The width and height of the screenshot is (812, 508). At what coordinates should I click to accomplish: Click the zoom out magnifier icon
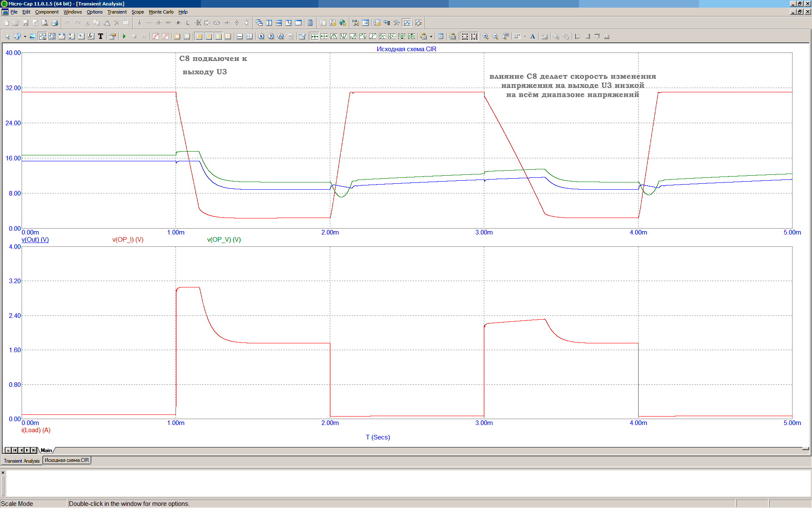(495, 36)
